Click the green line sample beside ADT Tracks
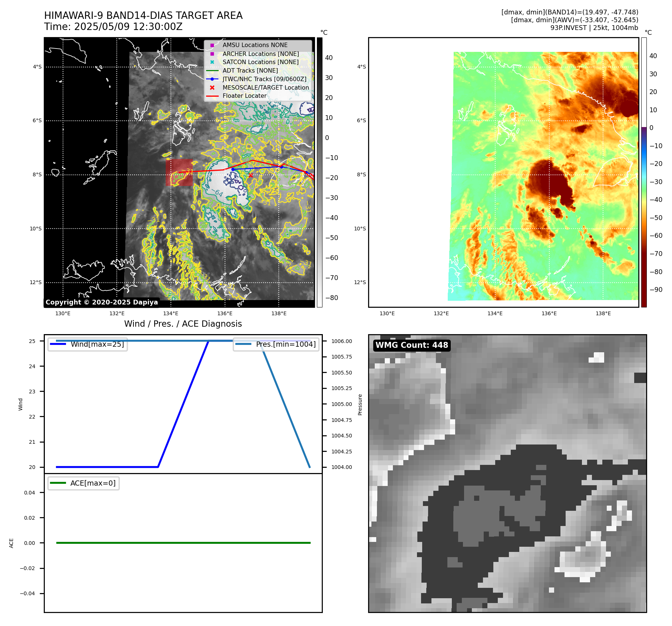This screenshot has width=672, height=626. pyautogui.click(x=212, y=71)
